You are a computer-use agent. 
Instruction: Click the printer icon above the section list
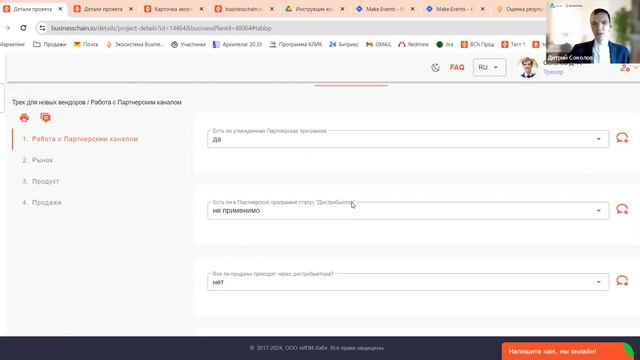point(24,118)
